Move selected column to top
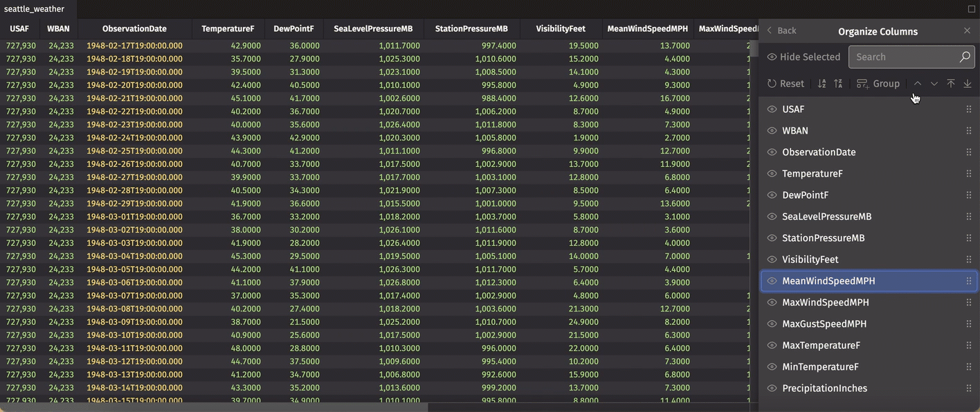Viewport: 980px width, 412px height. tap(951, 84)
